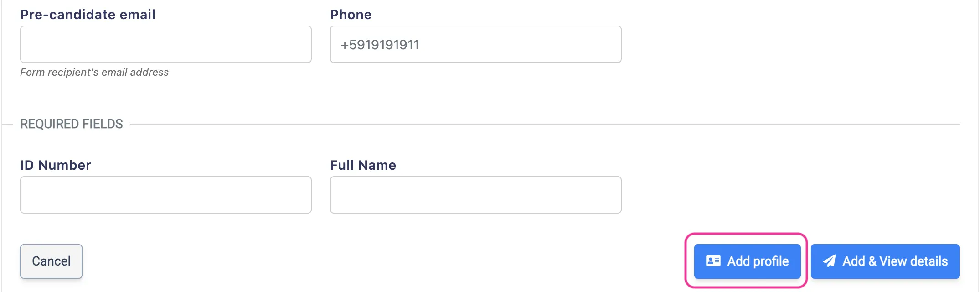Click the ID Number label

coord(56,165)
